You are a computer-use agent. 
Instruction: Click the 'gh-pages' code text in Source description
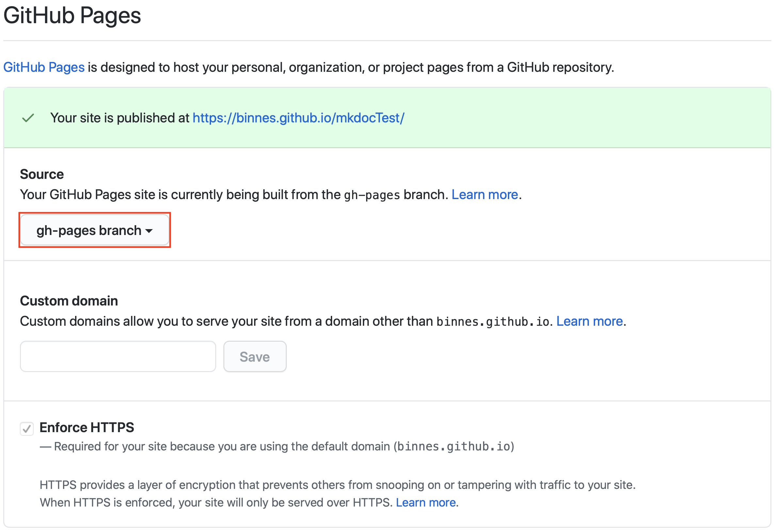click(372, 195)
